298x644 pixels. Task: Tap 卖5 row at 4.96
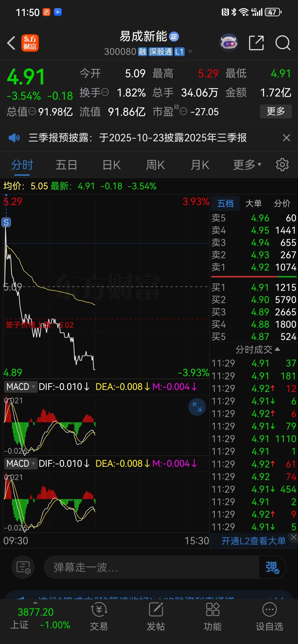coord(254,218)
